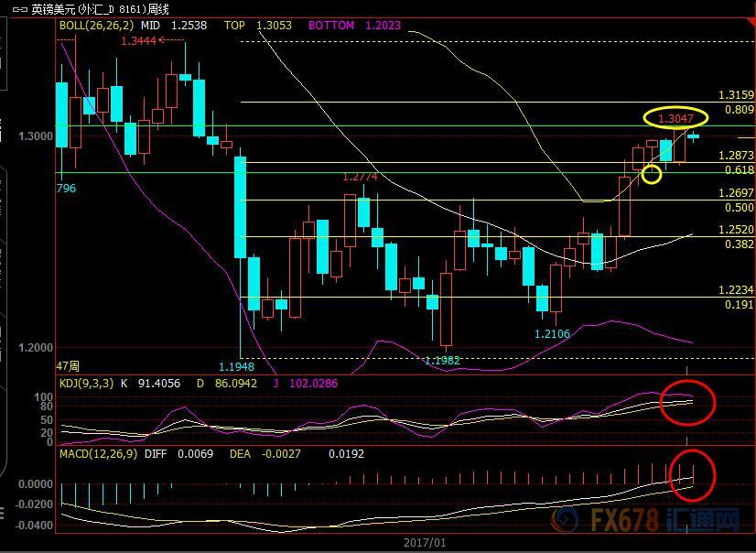Screen dimensions: 756x553
Task: Click the link icon beside 英镑美元 title
Action: click(x=20, y=9)
